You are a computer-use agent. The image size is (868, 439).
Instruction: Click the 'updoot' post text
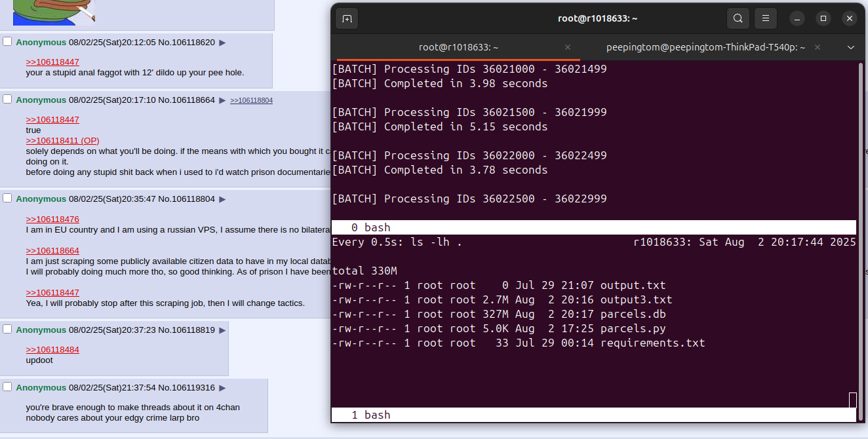[x=39, y=360]
